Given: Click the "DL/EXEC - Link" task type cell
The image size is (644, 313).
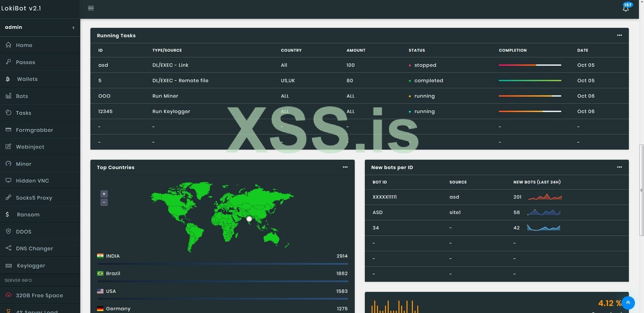Looking at the screenshot, I should (x=170, y=65).
